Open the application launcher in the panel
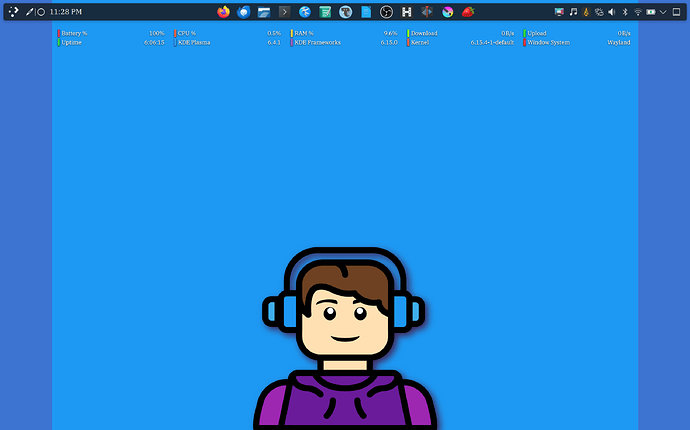The height and width of the screenshot is (430, 690). click(14, 12)
